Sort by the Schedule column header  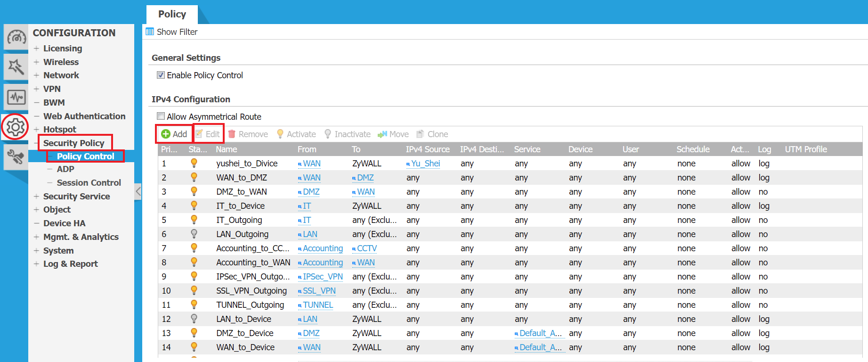[693, 149]
